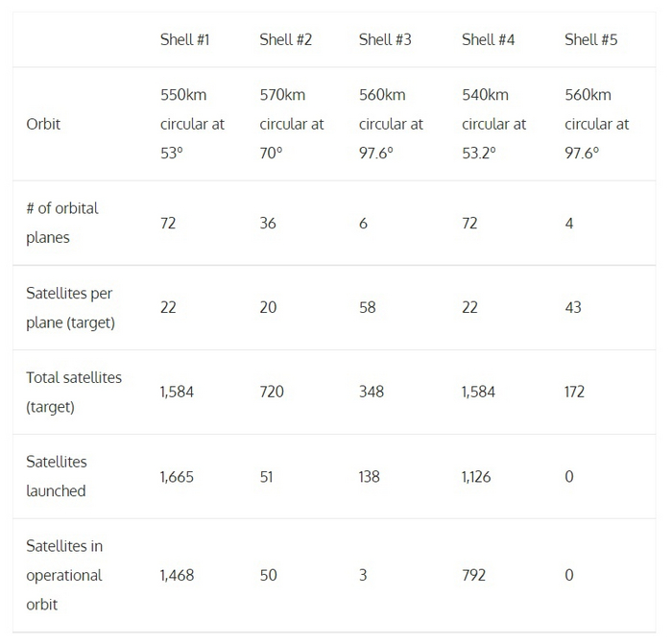Select the Shell #4 column header
672x644 pixels.
[488, 39]
